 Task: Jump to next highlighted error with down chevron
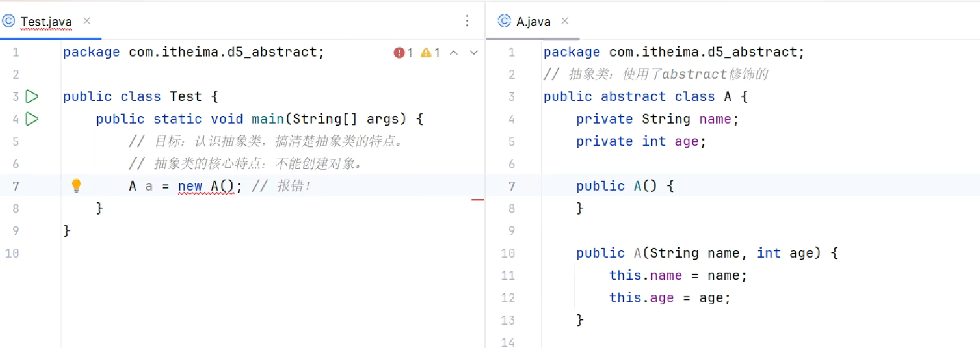point(474,53)
